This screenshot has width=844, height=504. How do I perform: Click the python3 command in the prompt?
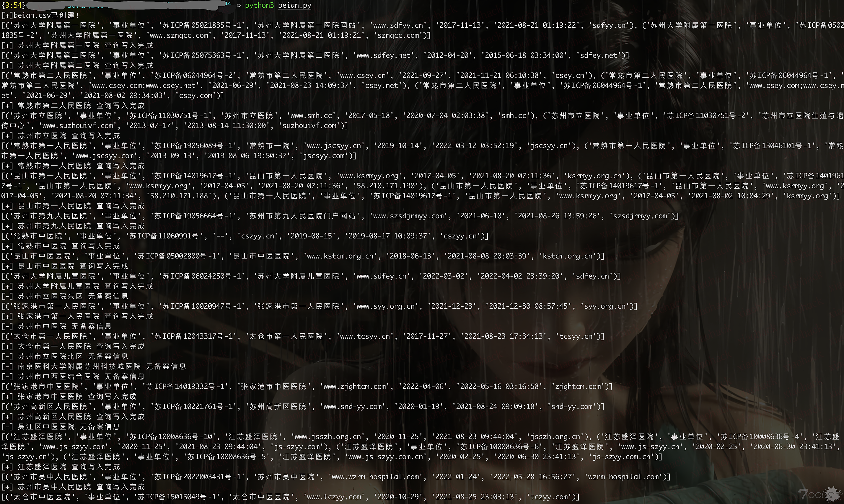pyautogui.click(x=259, y=5)
